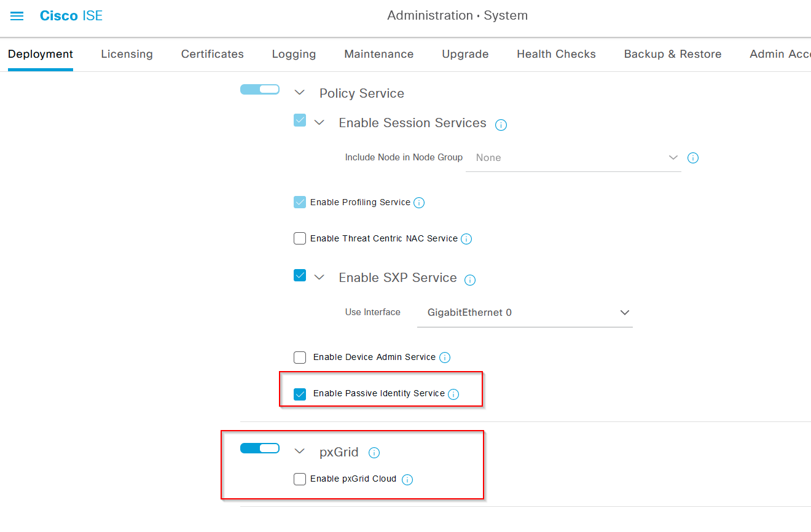The height and width of the screenshot is (532, 811).
Task: Collapse the Enable SXP Service chevron
Action: (319, 277)
